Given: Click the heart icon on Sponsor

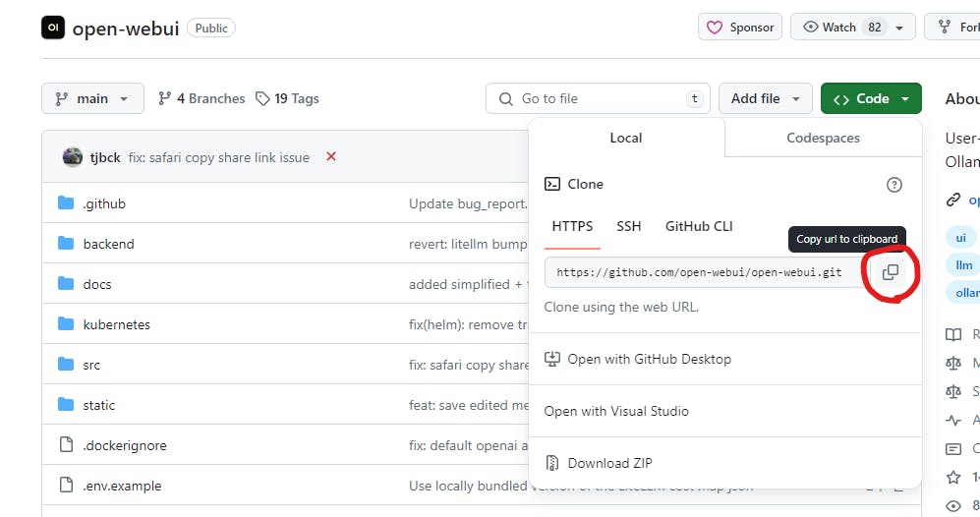Looking at the screenshot, I should (715, 27).
